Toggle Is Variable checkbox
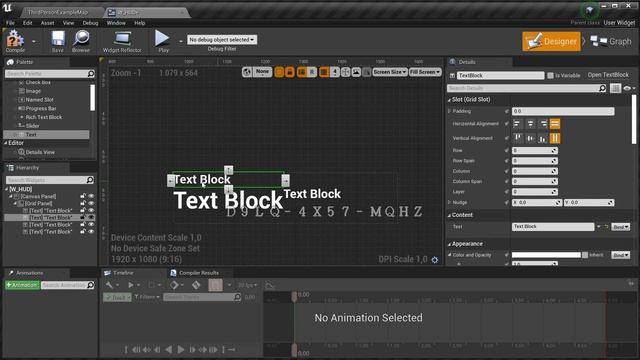This screenshot has width=640, height=360. [551, 76]
